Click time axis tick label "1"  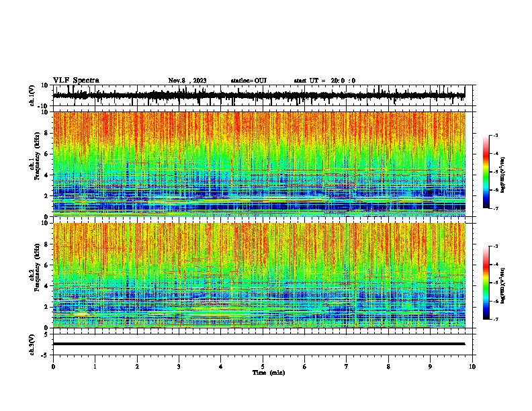(95, 367)
